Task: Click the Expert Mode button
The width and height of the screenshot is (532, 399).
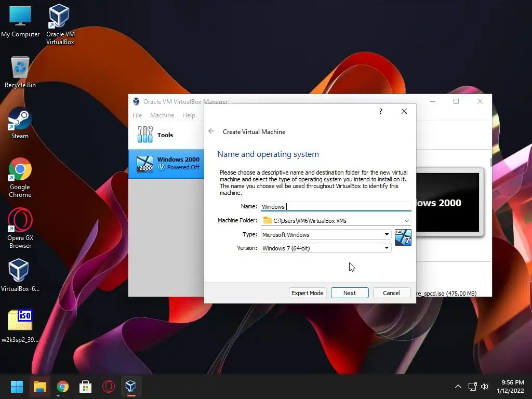Action: pos(308,293)
